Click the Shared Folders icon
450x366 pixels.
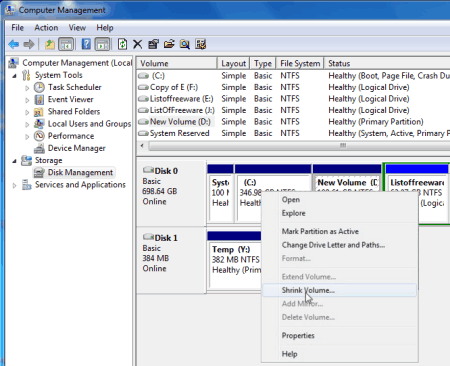point(39,112)
